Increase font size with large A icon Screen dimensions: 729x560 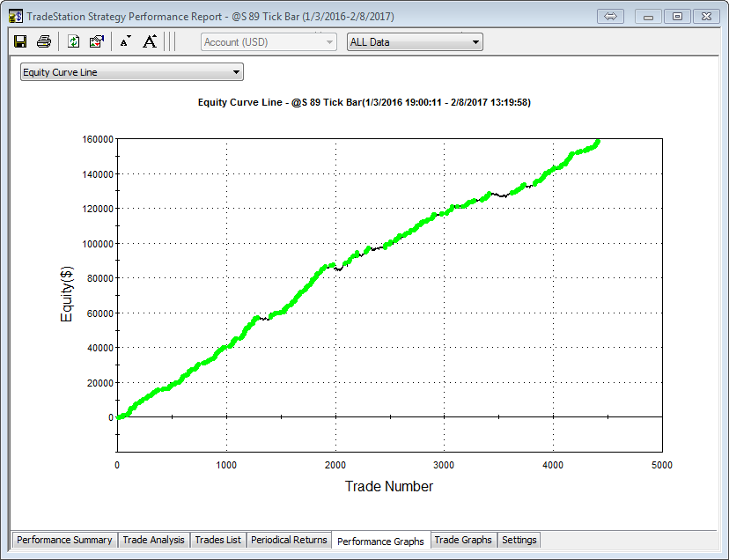150,41
